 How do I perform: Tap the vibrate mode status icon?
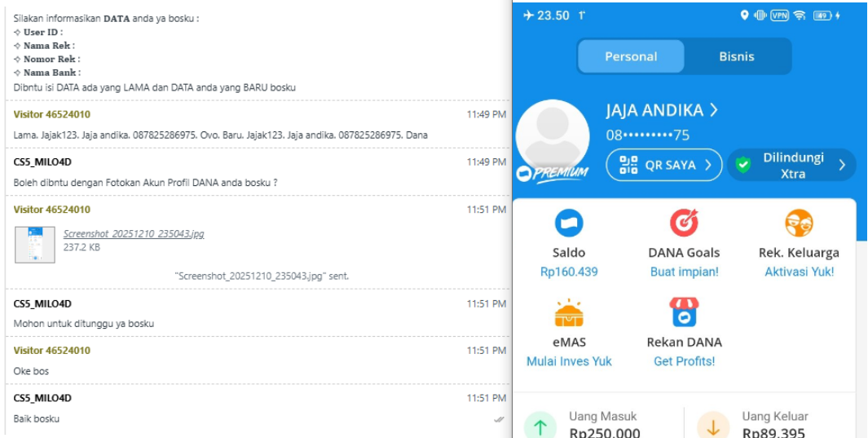click(760, 15)
